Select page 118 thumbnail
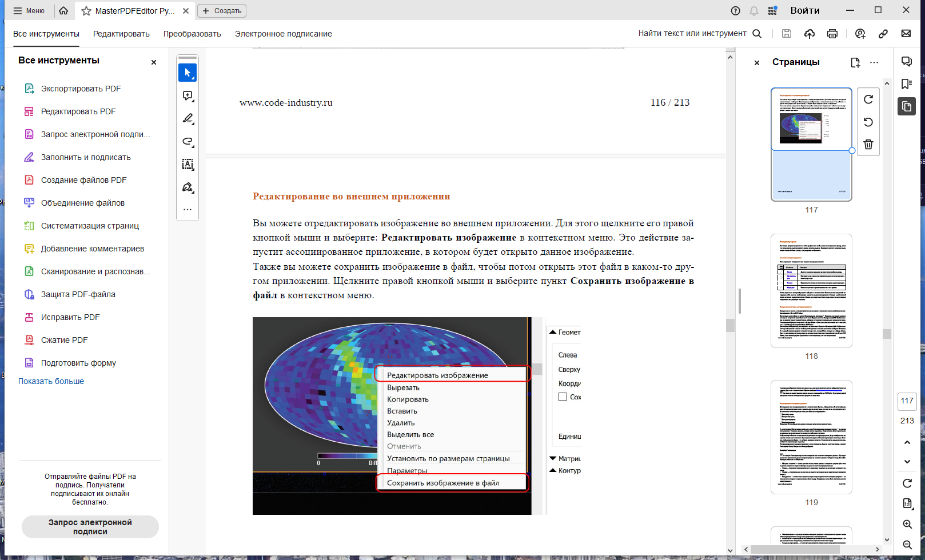Viewport: 925px width, 560px height. click(811, 291)
